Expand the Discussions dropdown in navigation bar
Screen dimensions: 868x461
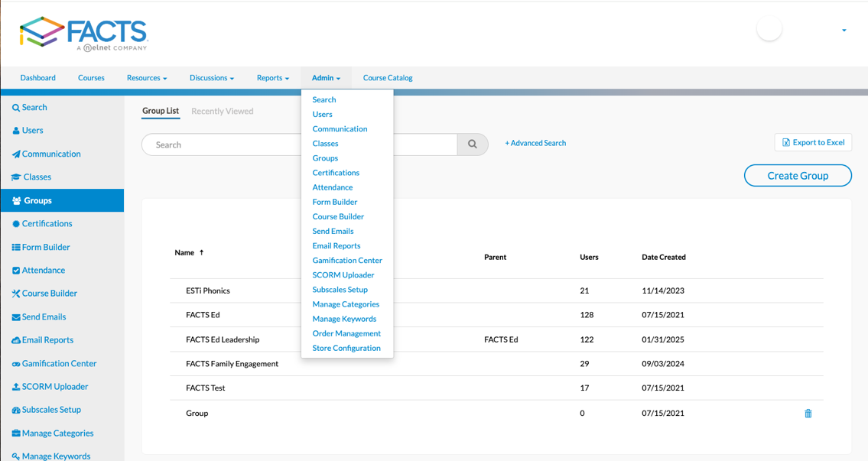click(212, 78)
